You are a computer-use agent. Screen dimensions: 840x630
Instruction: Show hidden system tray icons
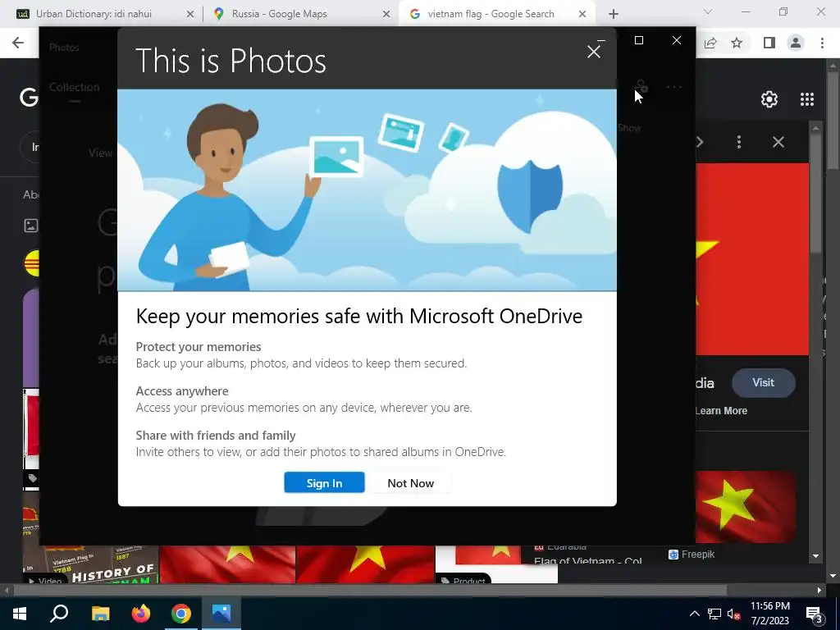click(x=694, y=614)
